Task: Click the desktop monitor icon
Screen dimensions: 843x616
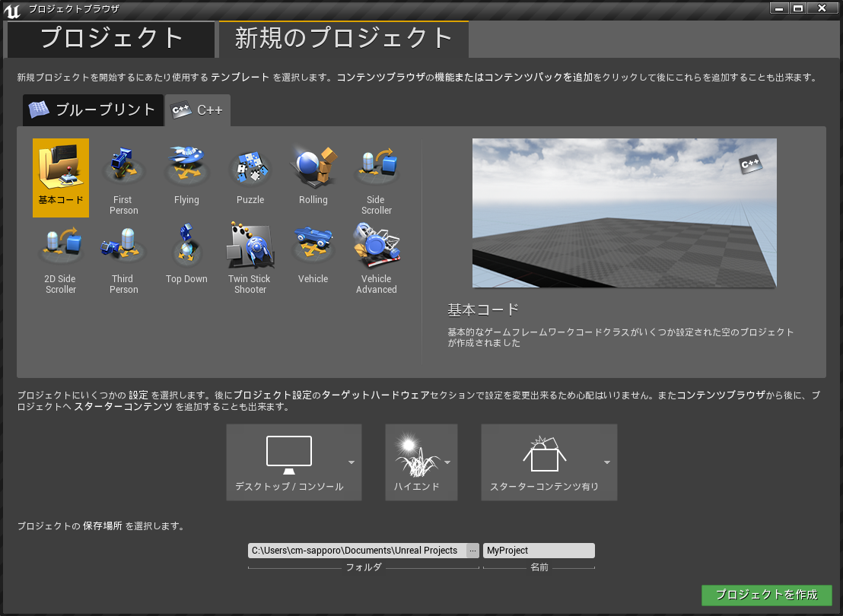Action: 288,454
